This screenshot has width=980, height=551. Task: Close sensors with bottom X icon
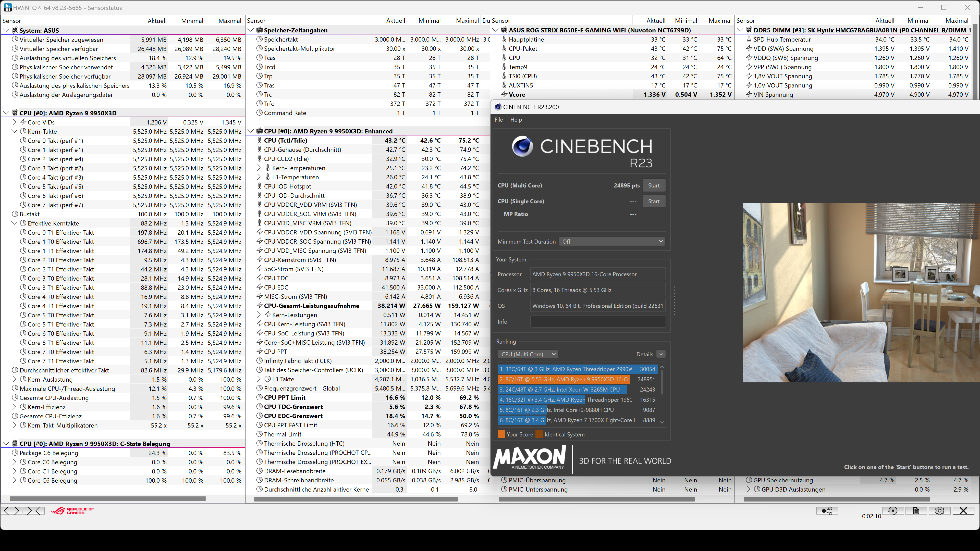tap(963, 511)
